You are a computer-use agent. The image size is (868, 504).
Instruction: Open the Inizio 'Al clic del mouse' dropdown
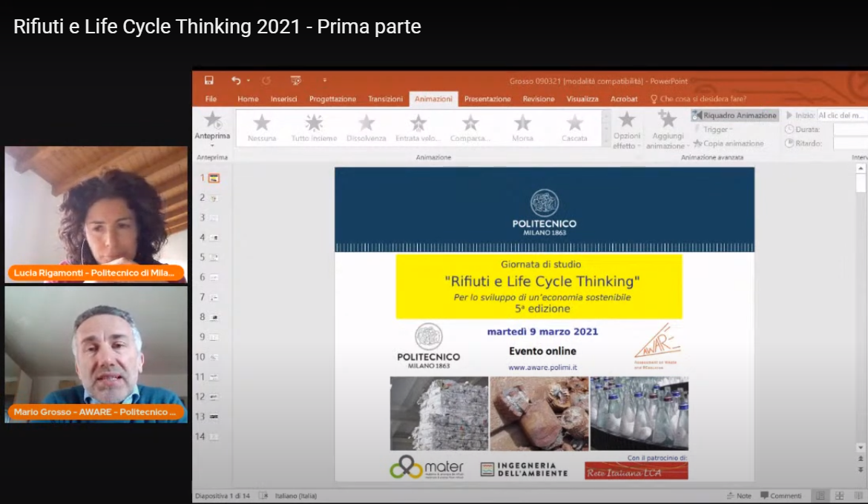click(843, 115)
